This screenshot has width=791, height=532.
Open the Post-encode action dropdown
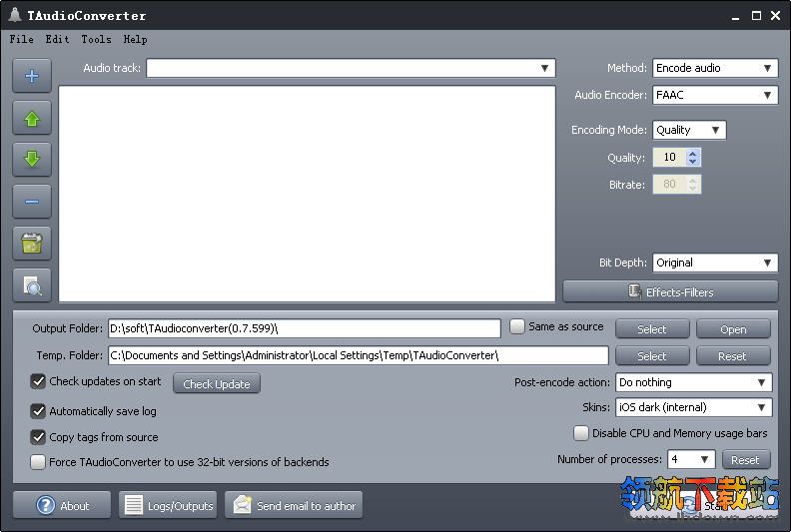pyautogui.click(x=694, y=382)
